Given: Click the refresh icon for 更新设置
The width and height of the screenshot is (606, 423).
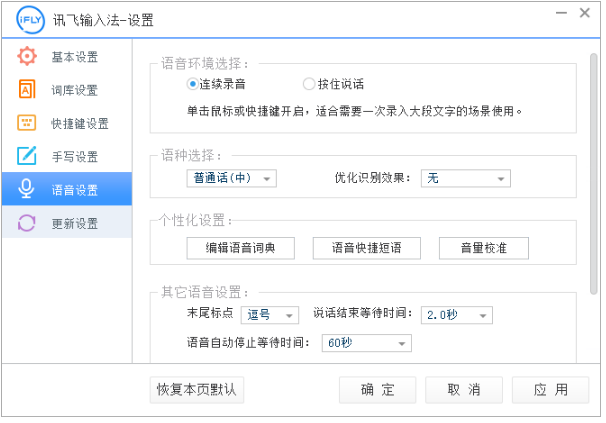Looking at the screenshot, I should click(x=27, y=222).
